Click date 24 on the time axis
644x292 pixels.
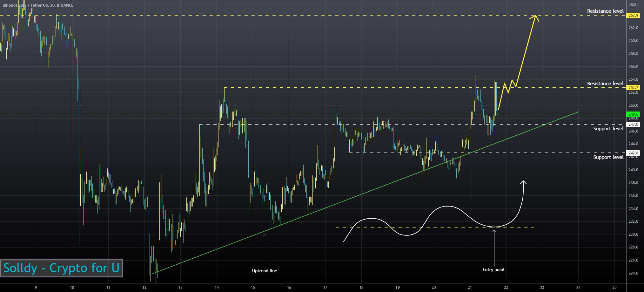(578, 287)
